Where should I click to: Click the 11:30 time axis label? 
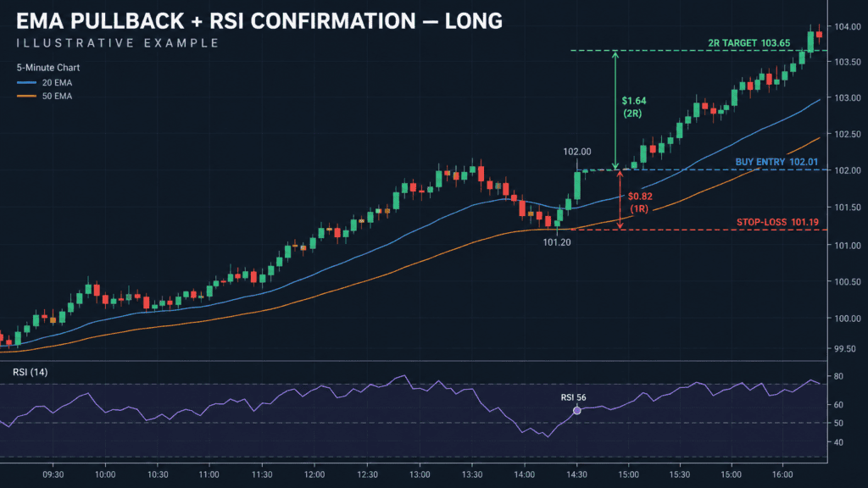(x=262, y=474)
